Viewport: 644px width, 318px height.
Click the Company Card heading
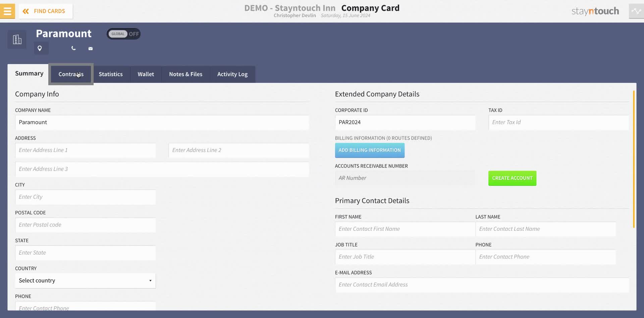[370, 8]
